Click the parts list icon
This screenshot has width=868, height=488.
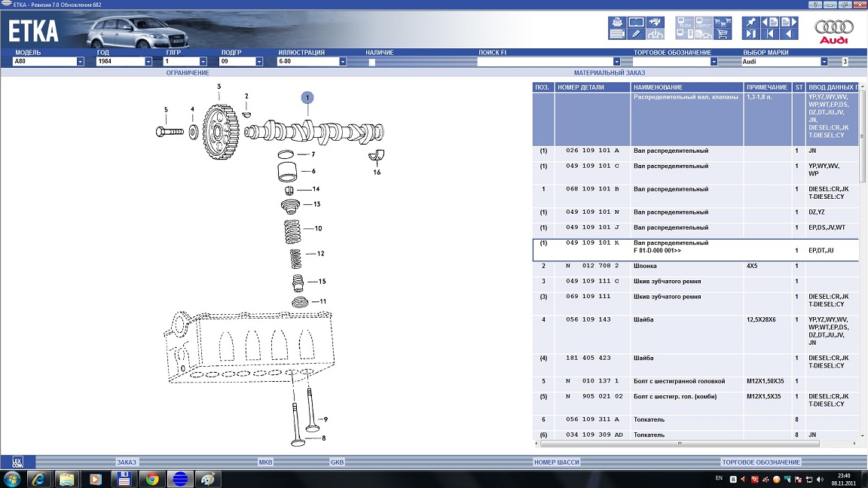(x=616, y=34)
